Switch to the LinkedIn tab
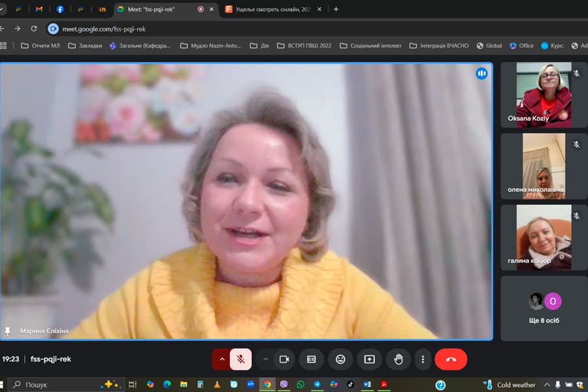Viewport: 588px width, 392px height. 102,9
